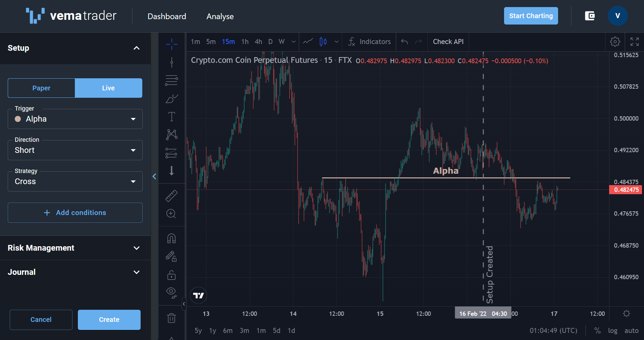
Task: Activate the zoom in tool
Action: 171,214
